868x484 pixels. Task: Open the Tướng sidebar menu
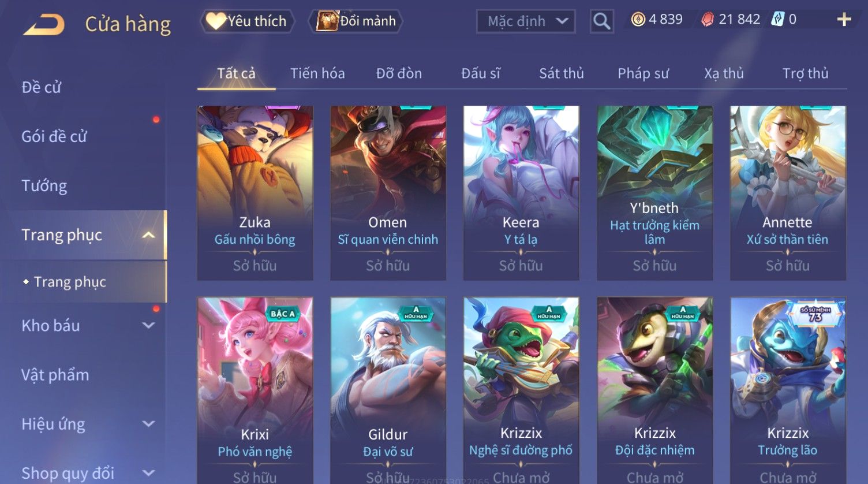pyautogui.click(x=44, y=185)
